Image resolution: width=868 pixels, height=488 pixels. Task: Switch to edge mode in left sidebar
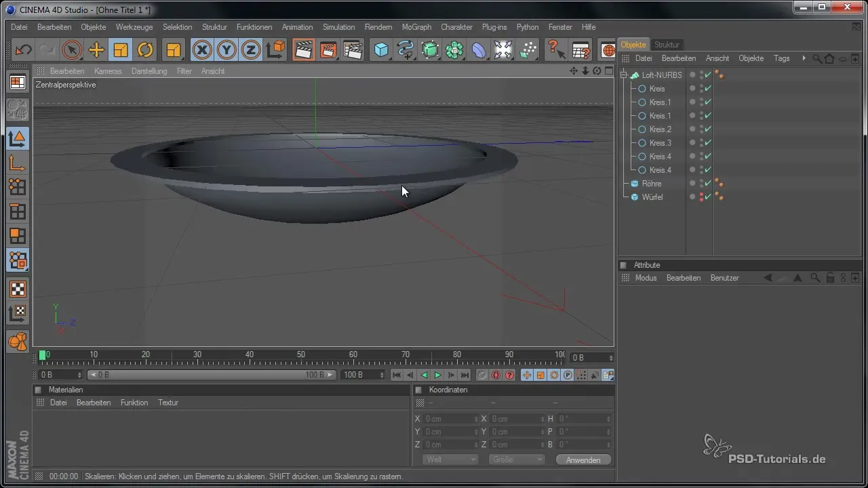pyautogui.click(x=18, y=212)
